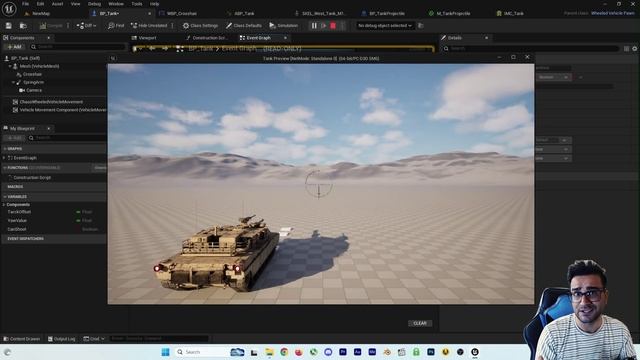Open the Viewport tab
Screen dimensions: 640x360
click(x=147, y=38)
